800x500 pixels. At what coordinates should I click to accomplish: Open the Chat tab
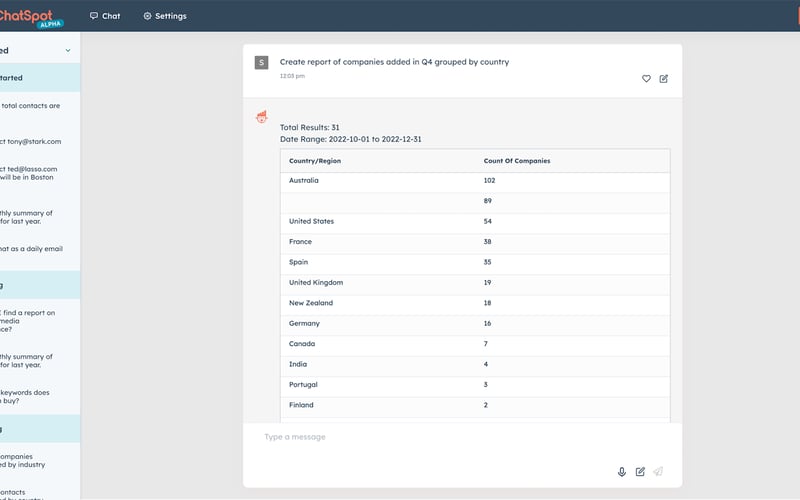click(x=105, y=16)
